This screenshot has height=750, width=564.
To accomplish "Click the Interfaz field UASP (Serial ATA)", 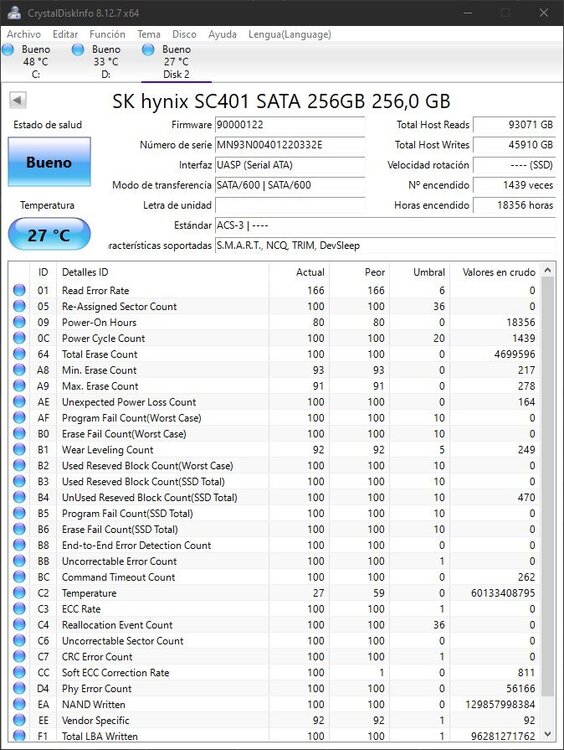I will [290, 165].
